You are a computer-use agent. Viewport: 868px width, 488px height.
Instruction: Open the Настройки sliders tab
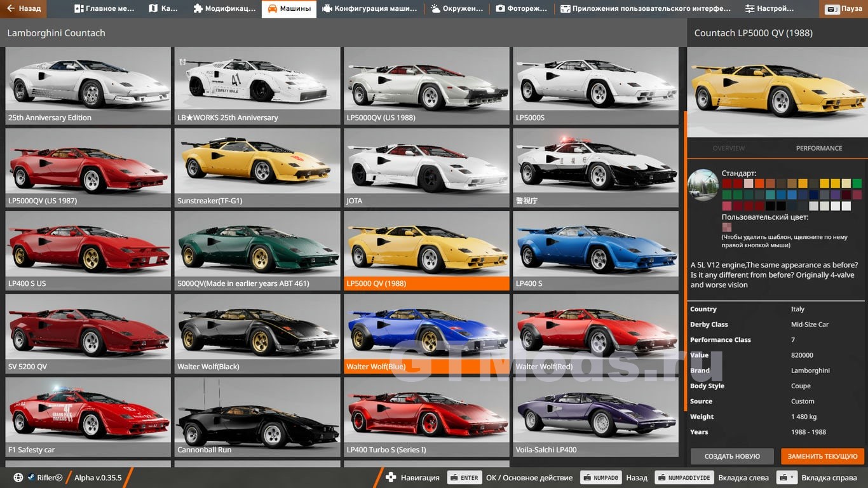(770, 9)
